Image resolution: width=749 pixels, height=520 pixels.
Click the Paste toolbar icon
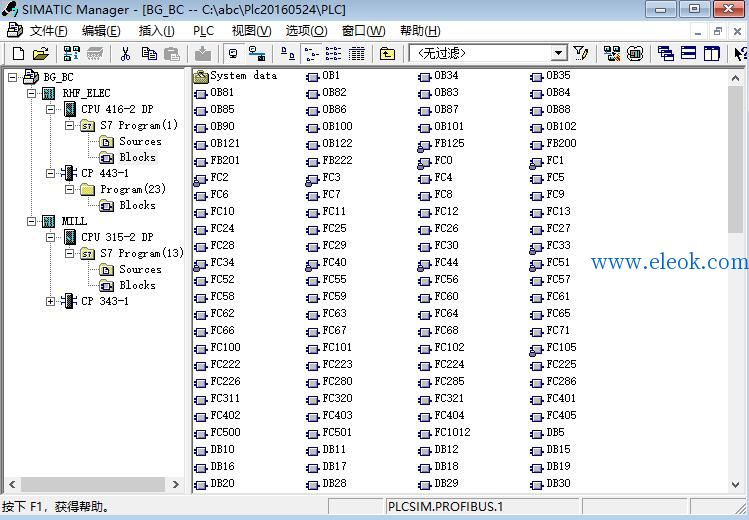point(171,53)
